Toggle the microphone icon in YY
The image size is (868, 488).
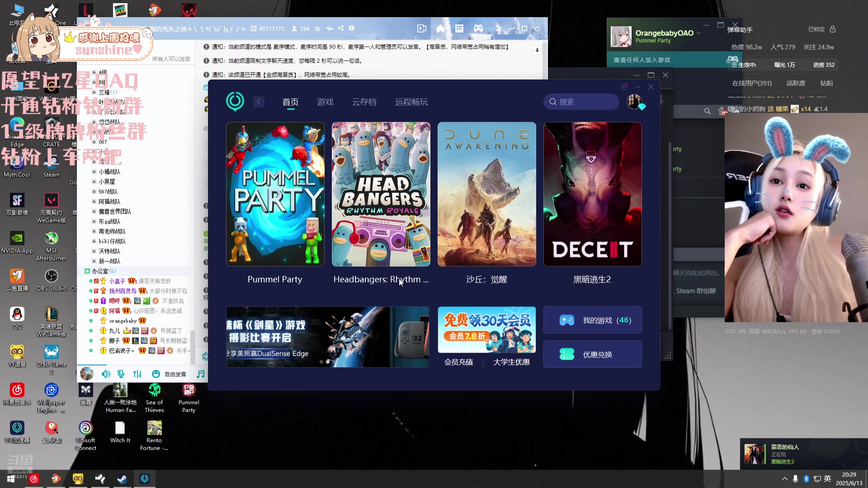pos(121,374)
